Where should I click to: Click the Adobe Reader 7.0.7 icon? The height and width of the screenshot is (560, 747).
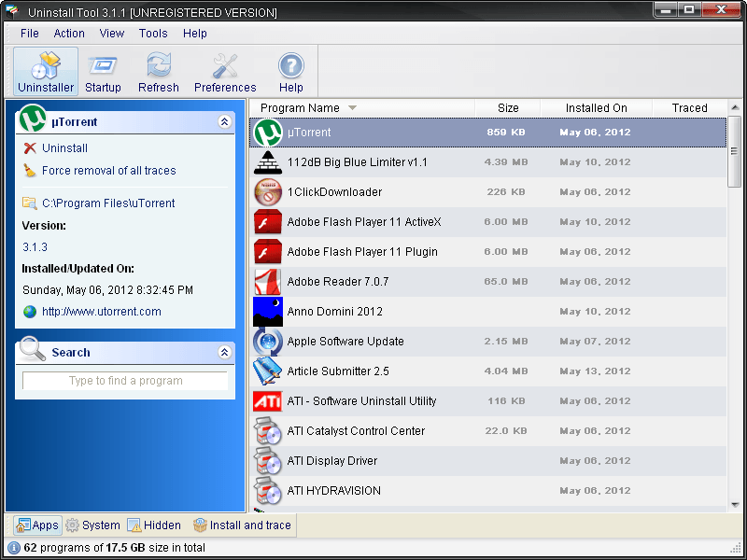click(x=266, y=281)
